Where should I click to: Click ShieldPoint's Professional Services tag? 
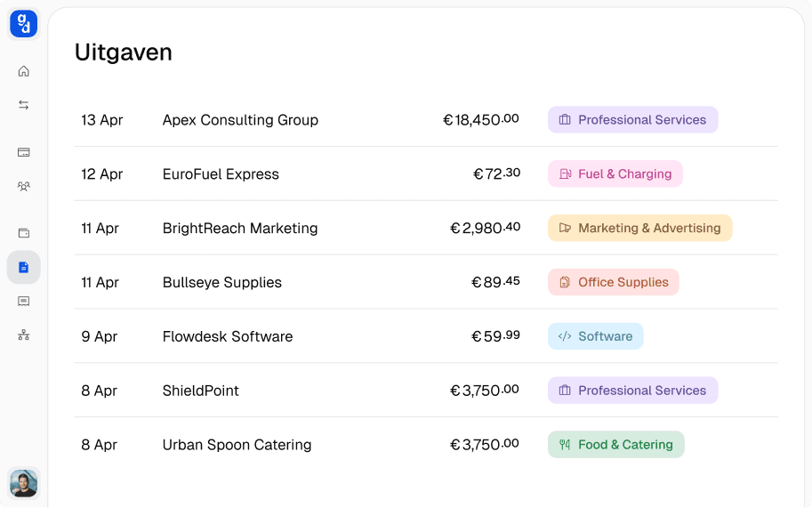(632, 391)
